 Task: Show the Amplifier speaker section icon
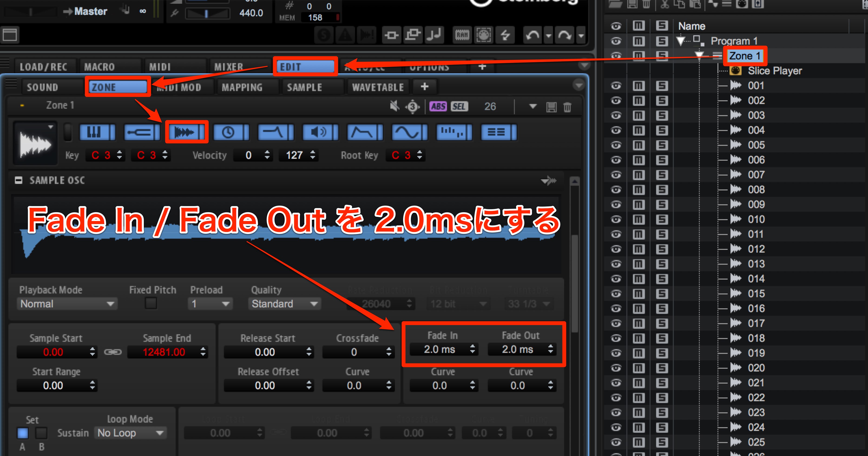pyautogui.click(x=320, y=132)
